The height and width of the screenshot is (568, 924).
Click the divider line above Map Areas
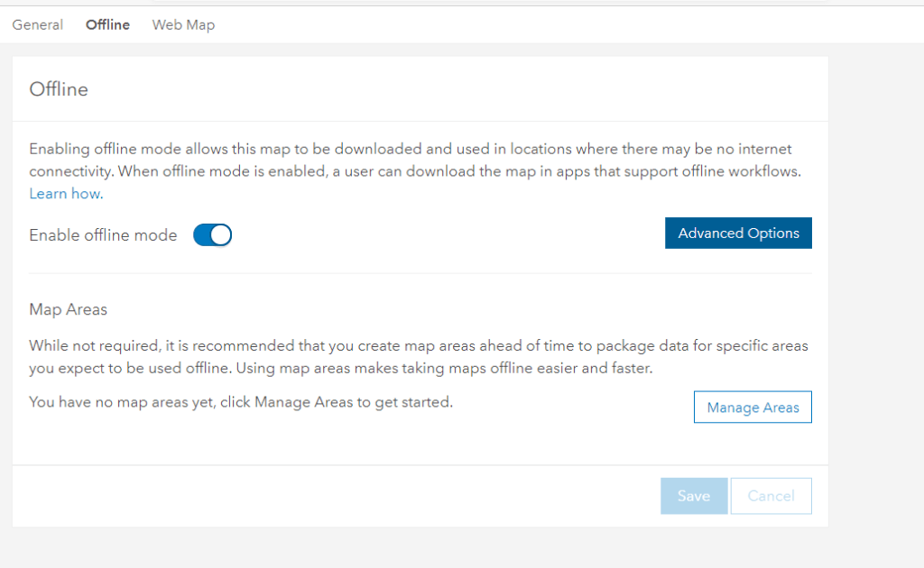[420, 273]
